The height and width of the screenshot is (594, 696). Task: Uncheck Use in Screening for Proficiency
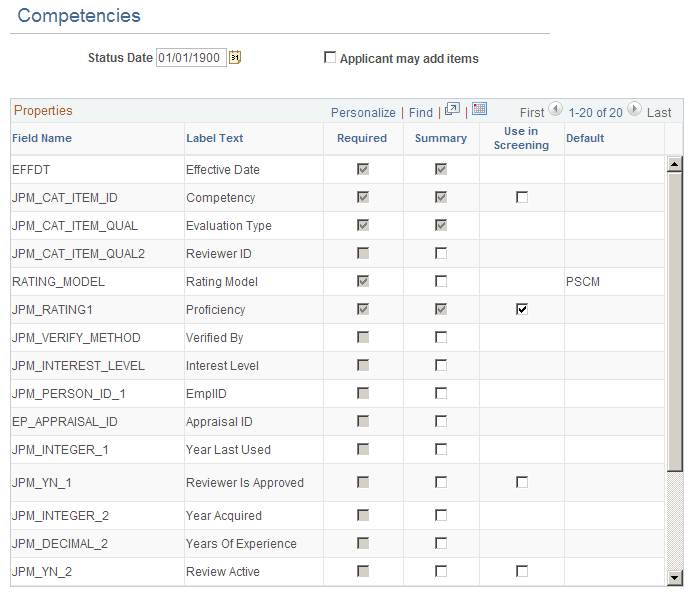522,309
